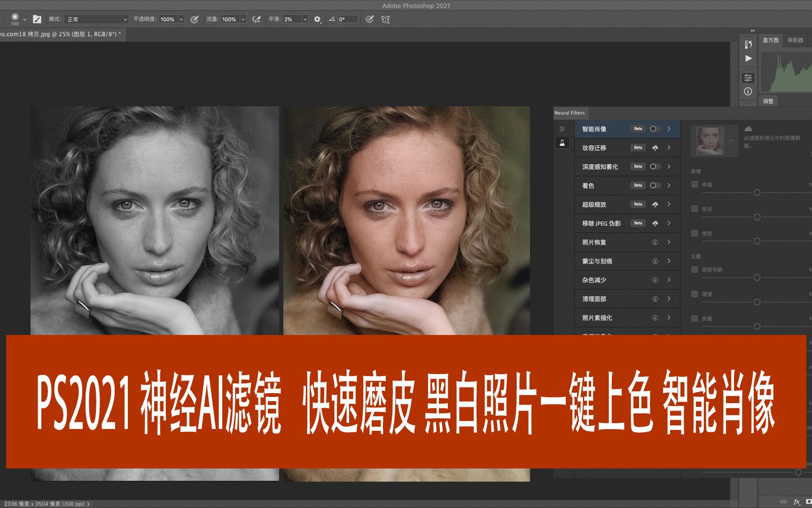Screen dimensions: 812x508
Task: Toggle pressure for opacity icon
Action: click(194, 19)
